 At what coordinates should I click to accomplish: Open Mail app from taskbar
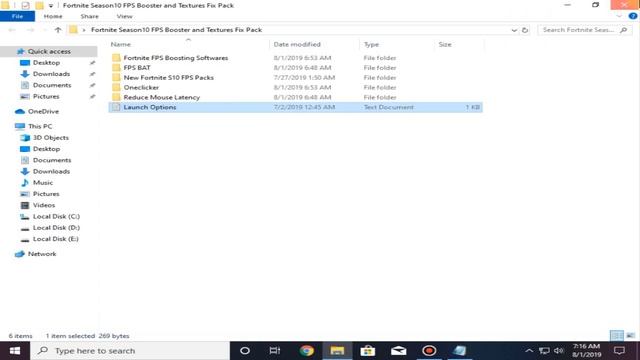[x=398, y=351]
